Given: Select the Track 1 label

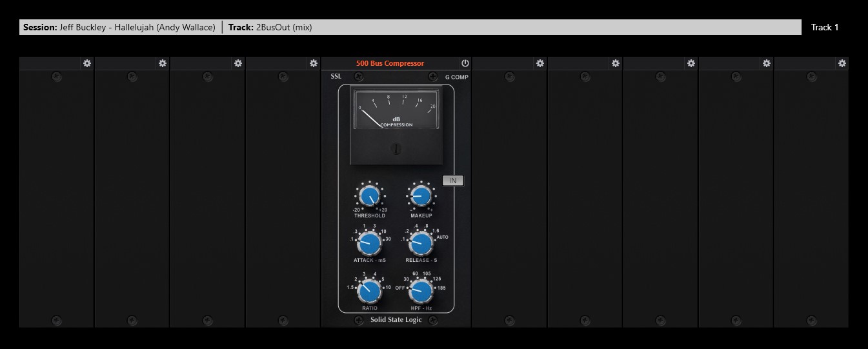Looking at the screenshot, I should [825, 27].
